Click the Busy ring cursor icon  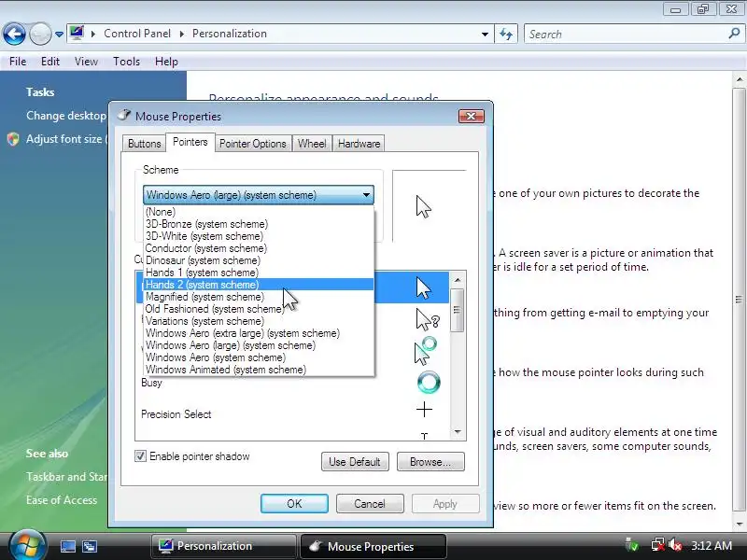(429, 383)
